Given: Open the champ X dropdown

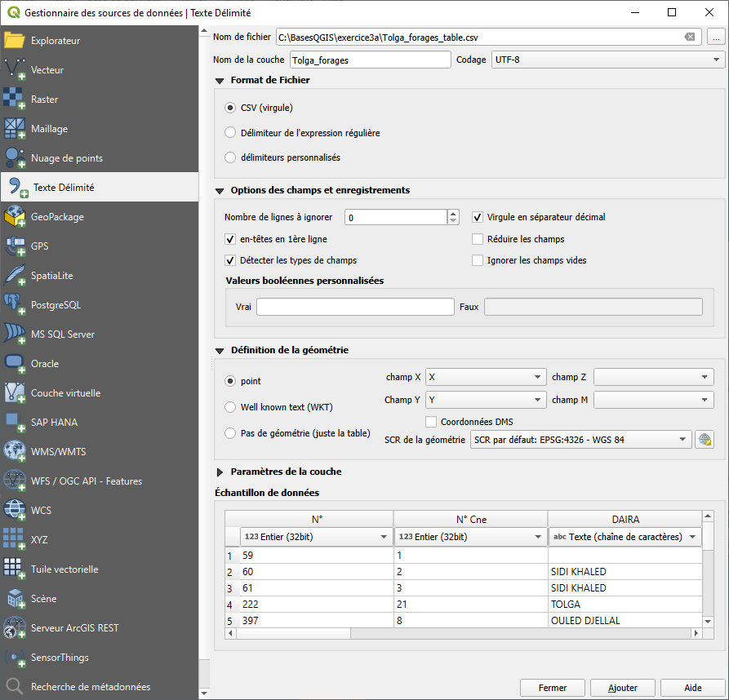Looking at the screenshot, I should (x=486, y=377).
